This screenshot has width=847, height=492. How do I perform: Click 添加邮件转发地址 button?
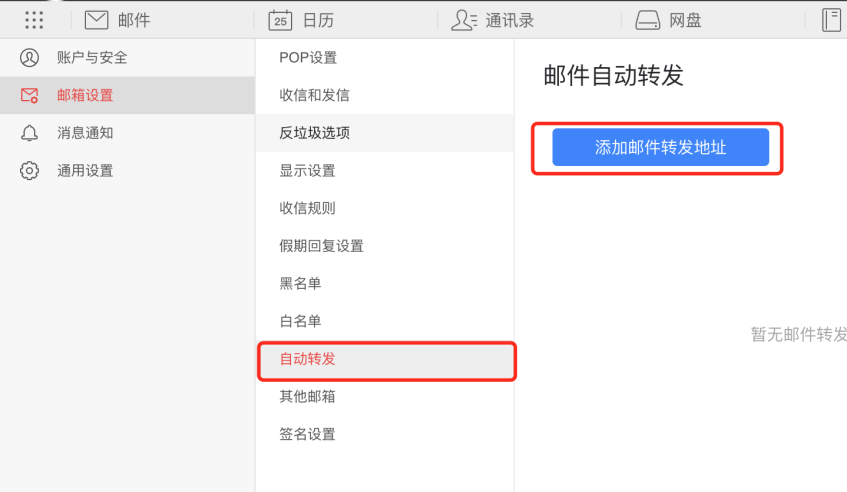(660, 147)
